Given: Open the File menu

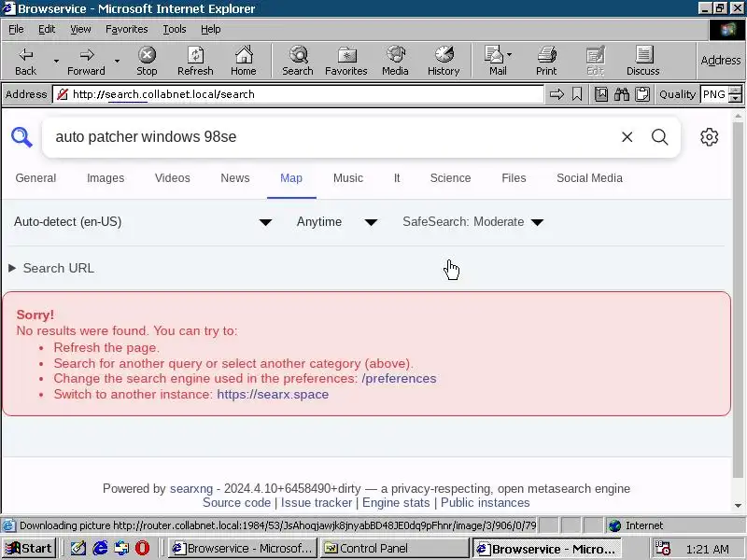Looking at the screenshot, I should coord(16,29).
